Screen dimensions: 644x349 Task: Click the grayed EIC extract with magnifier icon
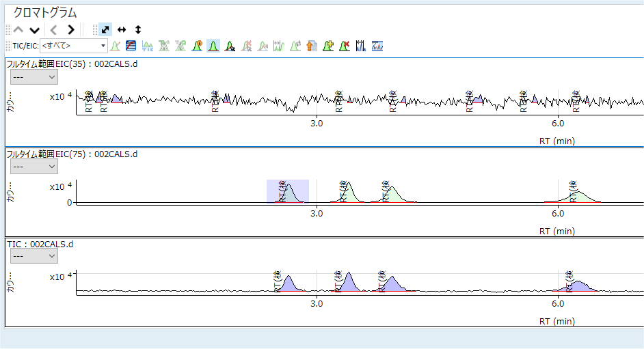180,46
